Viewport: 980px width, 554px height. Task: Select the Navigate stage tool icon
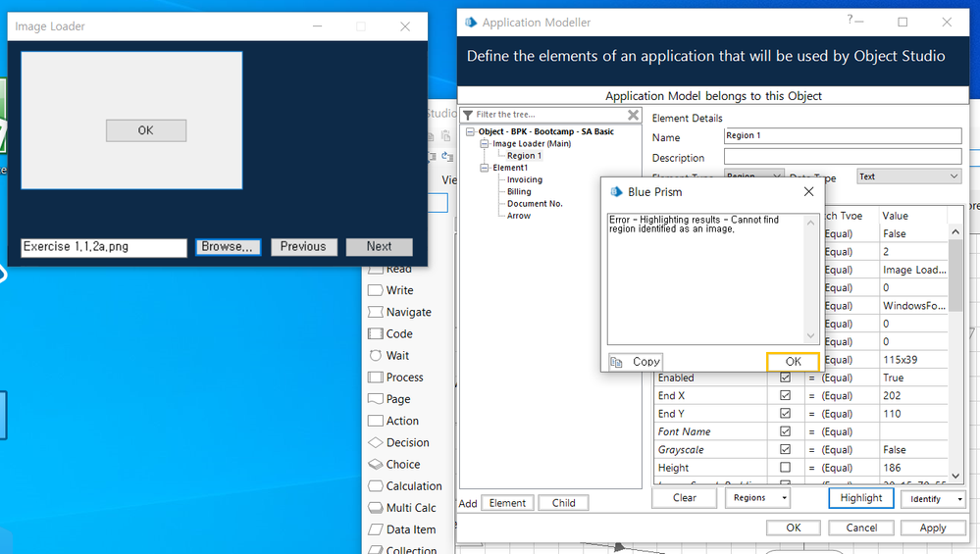pos(375,312)
